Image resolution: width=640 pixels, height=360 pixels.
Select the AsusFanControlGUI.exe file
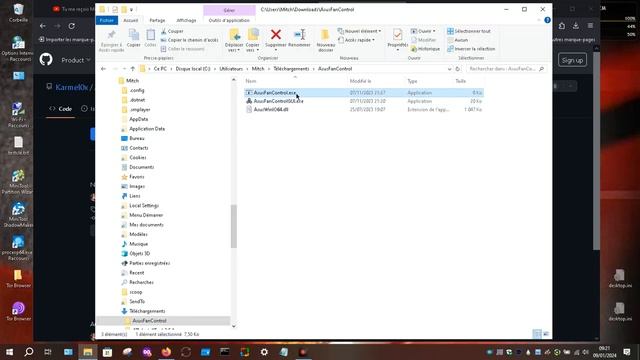[x=278, y=101]
